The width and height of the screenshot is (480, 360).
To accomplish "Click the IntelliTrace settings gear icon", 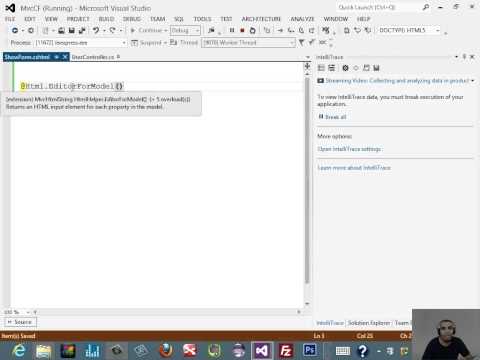I will tap(345, 68).
